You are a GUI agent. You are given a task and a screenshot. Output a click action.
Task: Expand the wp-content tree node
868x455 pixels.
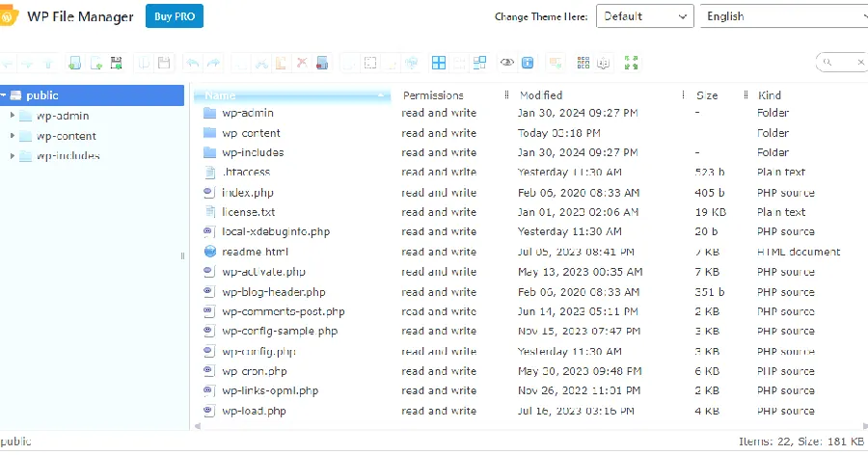click(13, 136)
